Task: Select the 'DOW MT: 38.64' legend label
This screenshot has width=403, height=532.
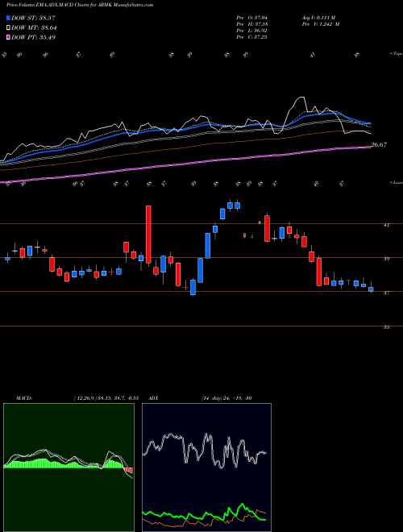Action: (34, 28)
